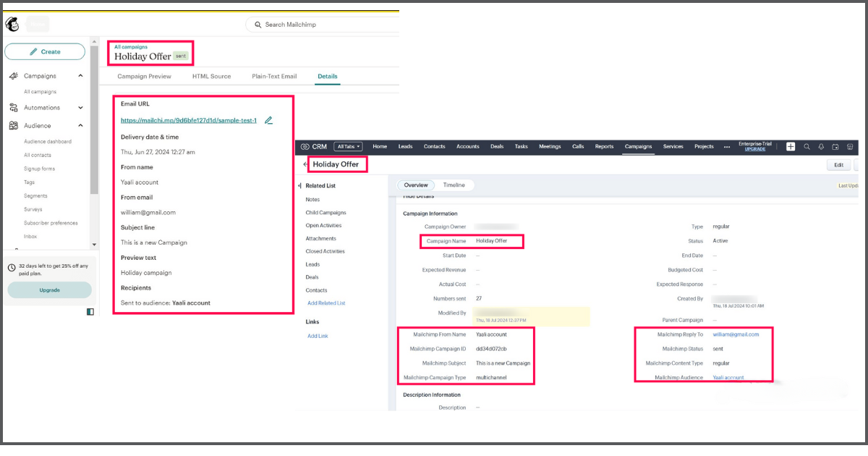The image size is (868, 456).
Task: Open CRM notifications via the bell icon
Action: tap(821, 146)
